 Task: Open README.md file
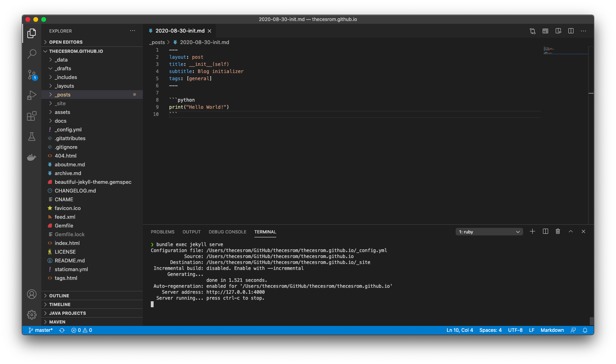click(x=92, y=261)
